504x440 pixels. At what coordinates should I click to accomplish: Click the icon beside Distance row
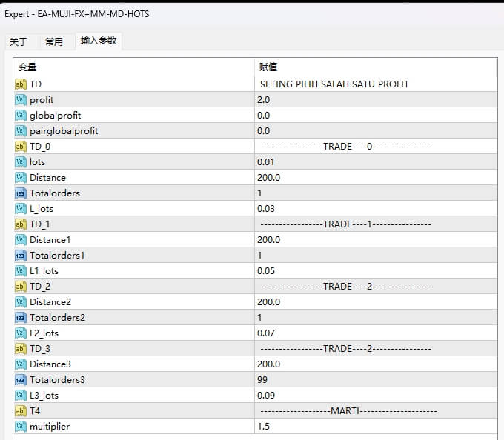tap(20, 177)
